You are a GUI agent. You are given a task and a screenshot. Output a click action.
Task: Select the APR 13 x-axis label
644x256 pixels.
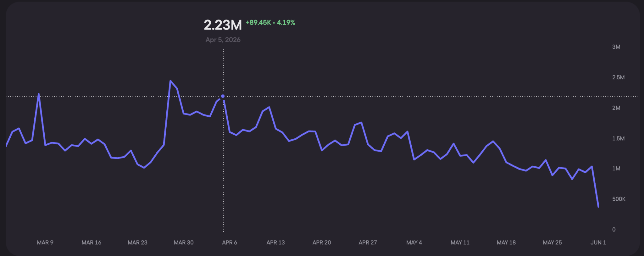(275, 242)
